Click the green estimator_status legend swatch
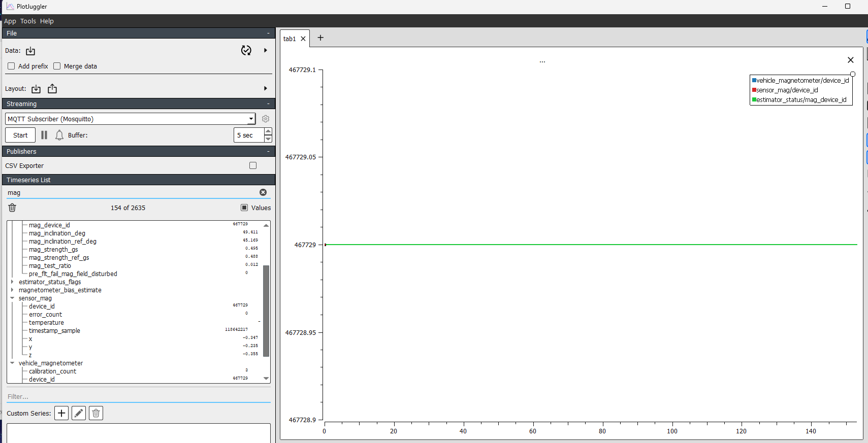The image size is (868, 443). (754, 99)
